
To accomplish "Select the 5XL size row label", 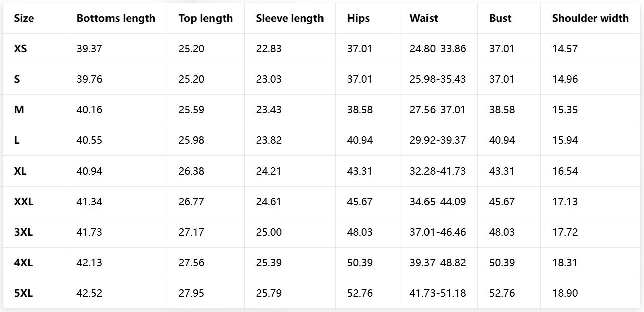I will 23,293.
